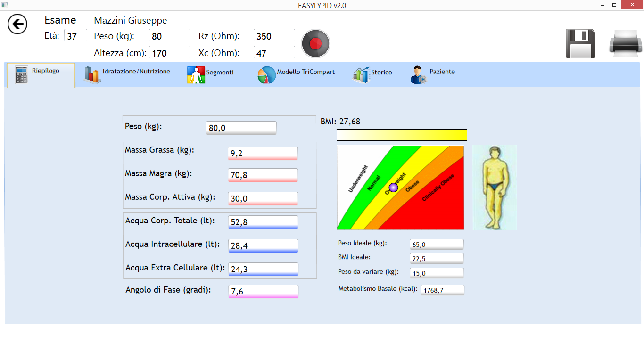Click the Underweight chart label
Image resolution: width=644 pixels, height=343 pixels.
(358, 179)
